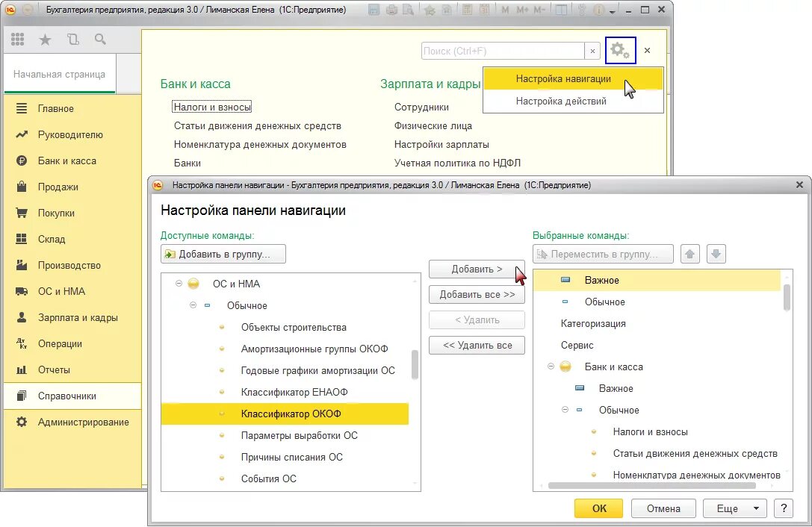Open Зарплата и кадры section in sidebar
This screenshot has width=812, height=527.
coord(72,318)
